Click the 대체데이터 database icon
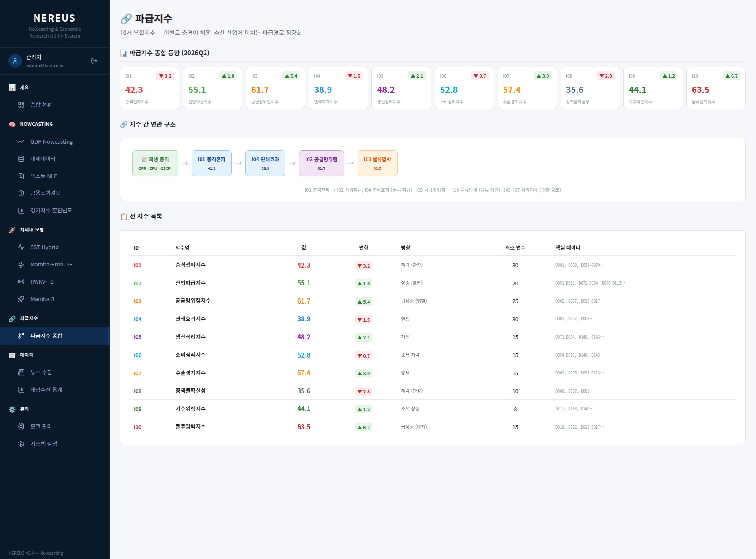 21,159
